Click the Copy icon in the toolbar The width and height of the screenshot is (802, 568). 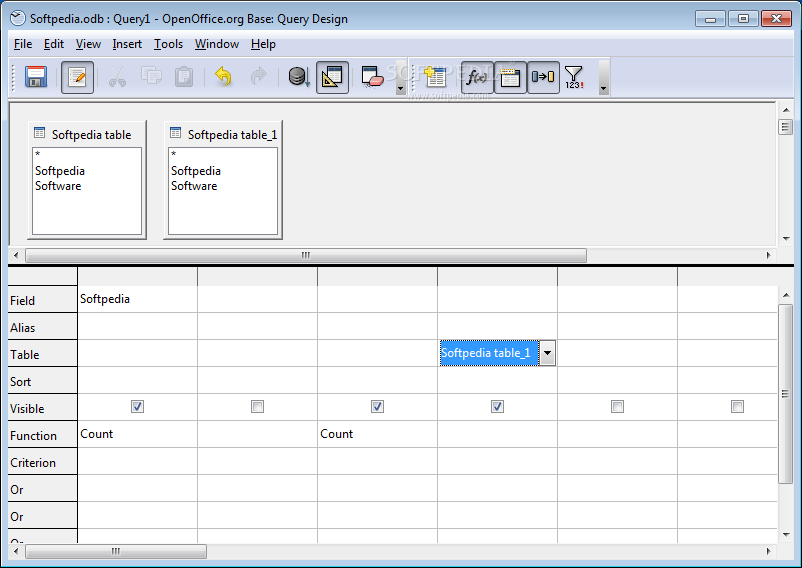(x=151, y=76)
